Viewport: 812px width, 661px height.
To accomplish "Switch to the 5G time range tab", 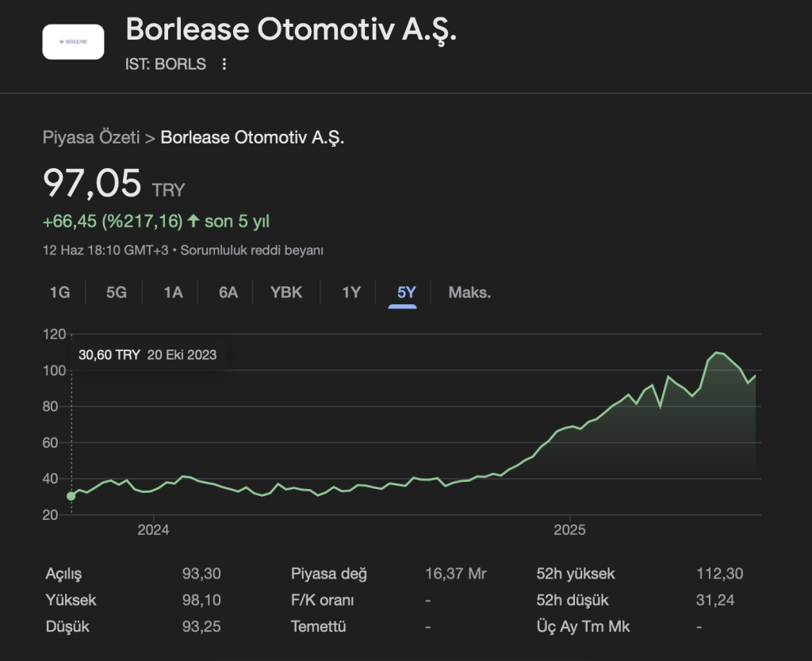I will [117, 292].
